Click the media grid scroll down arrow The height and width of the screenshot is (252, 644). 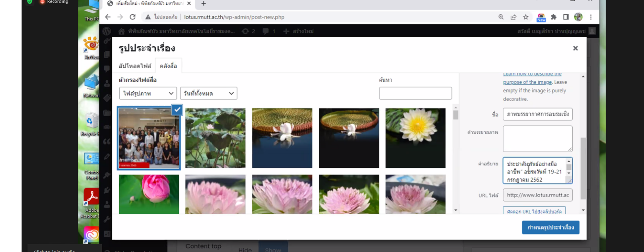(x=455, y=210)
